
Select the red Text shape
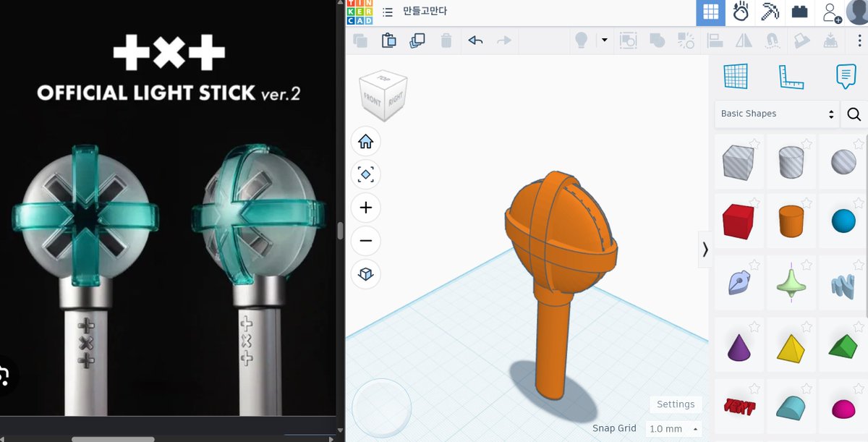click(x=738, y=407)
